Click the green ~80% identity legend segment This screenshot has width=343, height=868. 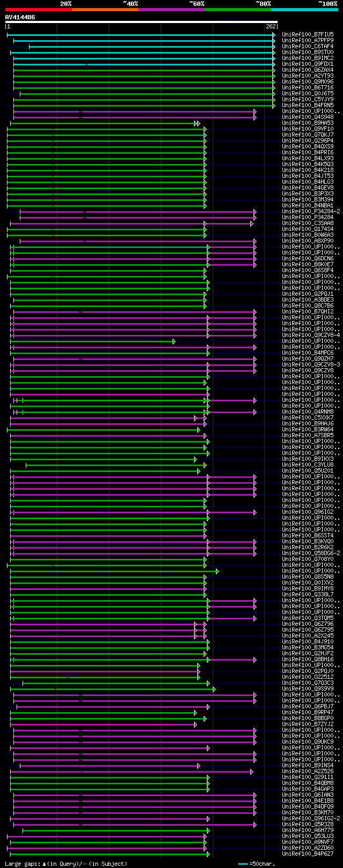tap(238, 10)
